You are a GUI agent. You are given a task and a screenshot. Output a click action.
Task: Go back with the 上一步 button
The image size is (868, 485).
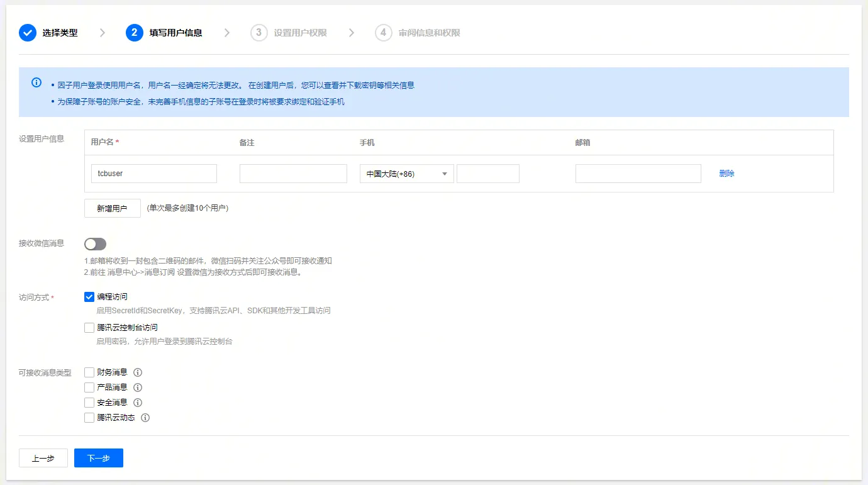point(43,458)
